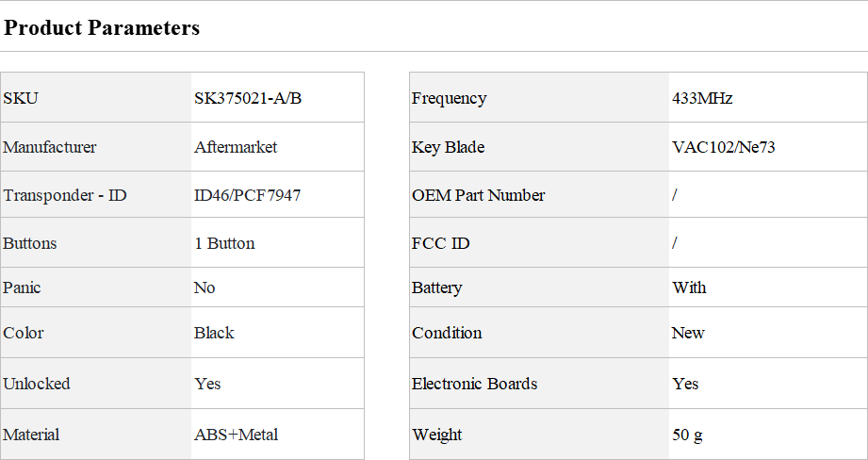This screenshot has height=460, width=868.
Task: Click the Panic row label
Action: coord(23,287)
